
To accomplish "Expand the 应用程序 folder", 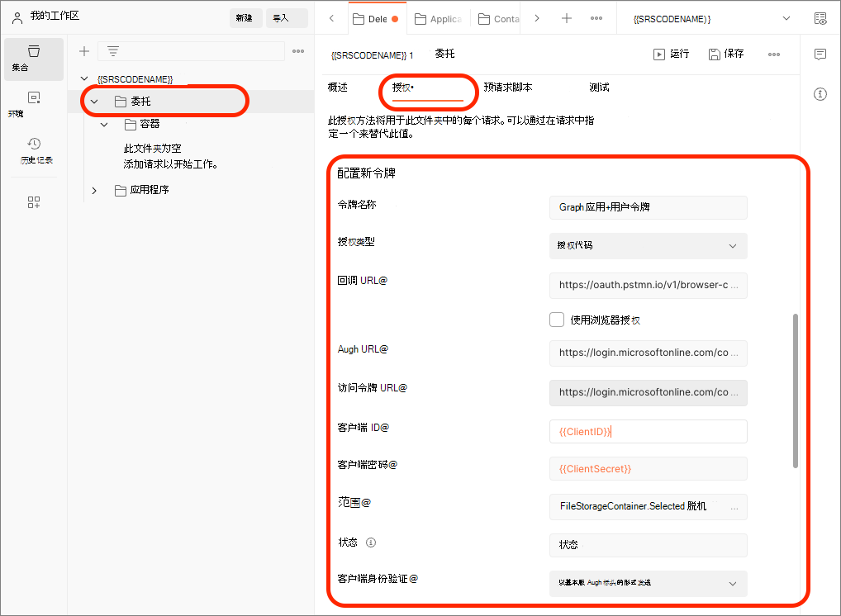I will (93, 189).
